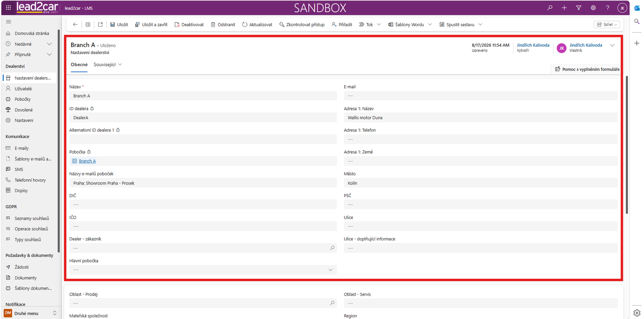The image size is (644, 319).
Task: Click Aktualizovat to refresh
Action: (x=257, y=25)
